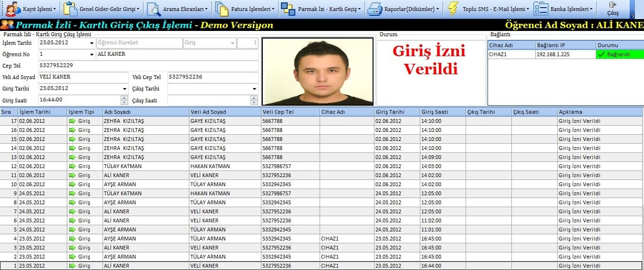Increase Giriş Saati with up spinner

(x=125, y=98)
